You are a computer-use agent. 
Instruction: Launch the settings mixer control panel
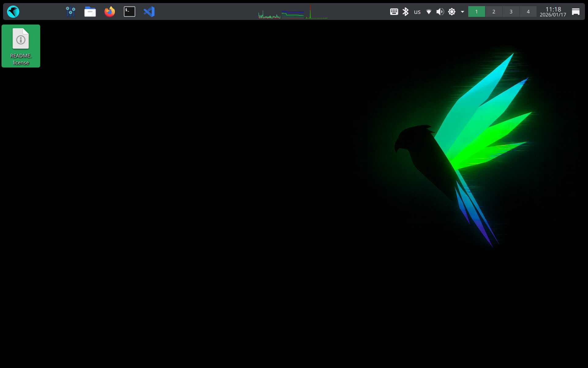point(70,12)
